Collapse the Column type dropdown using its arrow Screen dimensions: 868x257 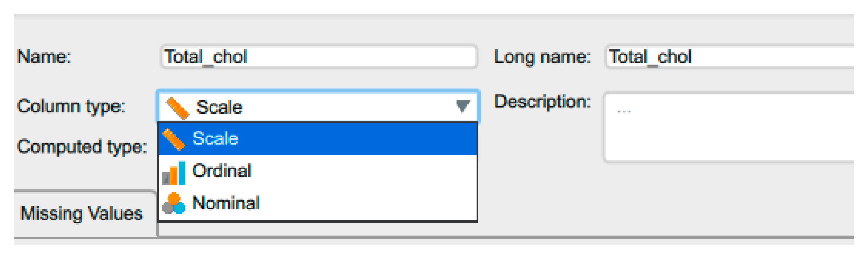tap(462, 106)
